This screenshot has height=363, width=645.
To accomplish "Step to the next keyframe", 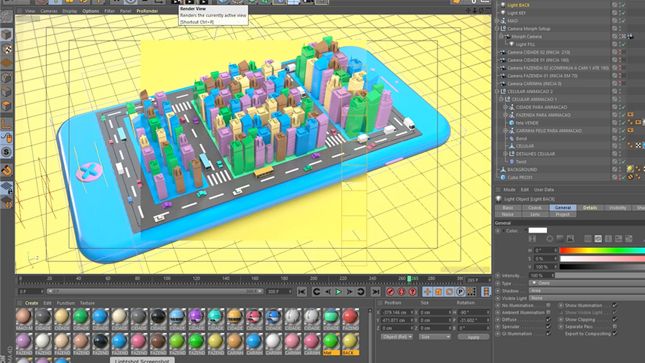I will click(x=360, y=292).
